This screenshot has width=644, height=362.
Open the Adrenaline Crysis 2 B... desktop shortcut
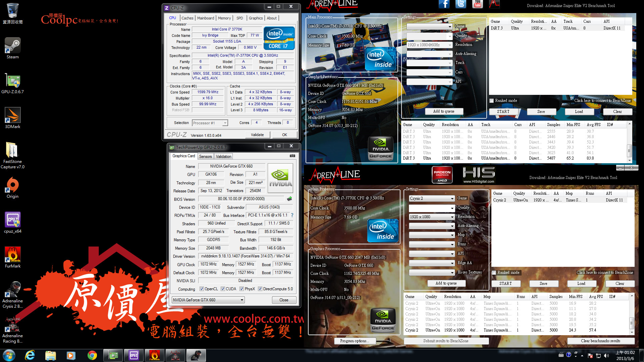tap(12, 295)
